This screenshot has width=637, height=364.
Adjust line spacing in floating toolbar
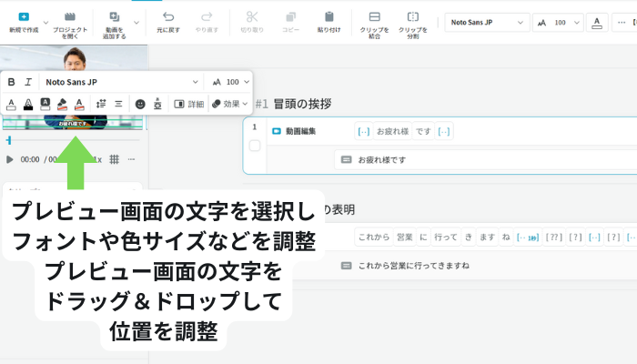(x=101, y=104)
